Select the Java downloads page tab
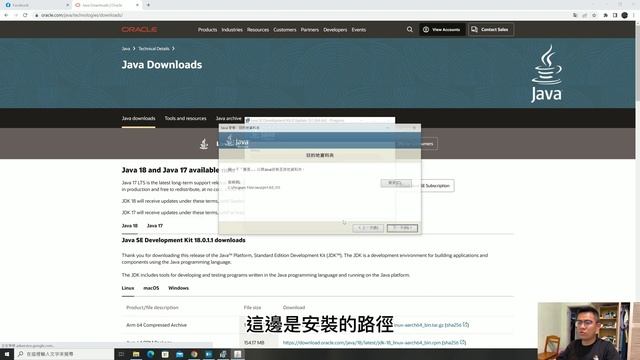Screen dimensions: 640x360 138,118
